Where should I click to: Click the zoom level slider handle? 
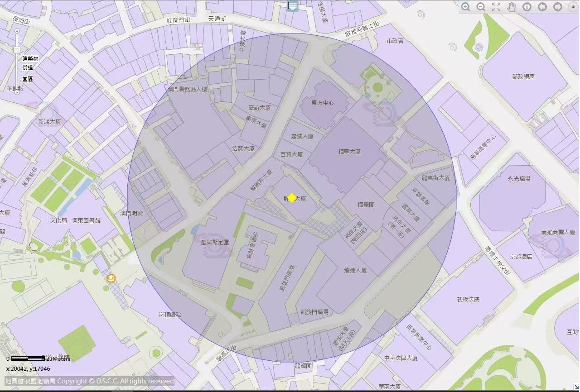17,49
